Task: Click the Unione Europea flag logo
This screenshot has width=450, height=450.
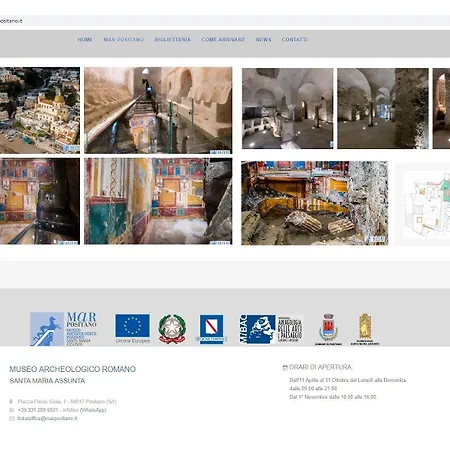Action: tap(133, 328)
